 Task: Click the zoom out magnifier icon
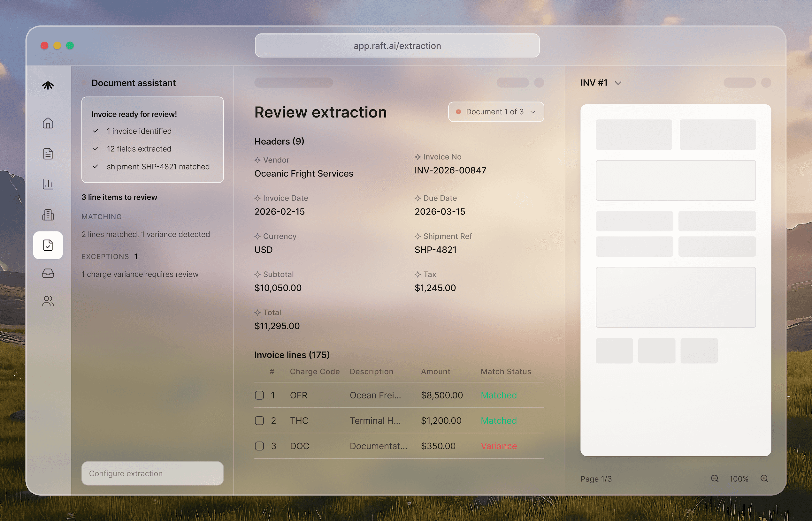(x=715, y=478)
